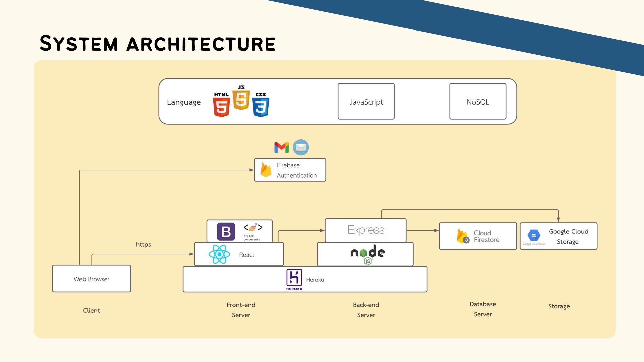Click the 'Heroku' label

coord(315,280)
